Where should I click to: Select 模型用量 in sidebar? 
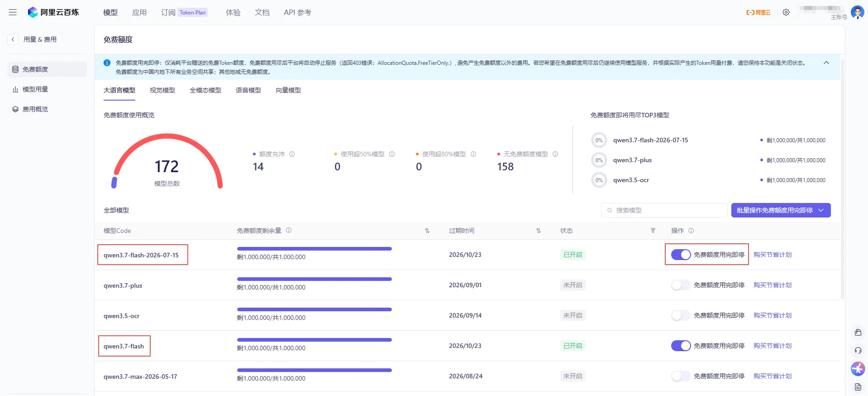[47, 89]
